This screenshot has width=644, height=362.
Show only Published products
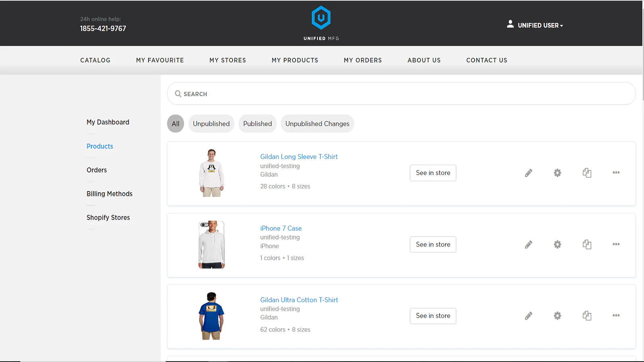(x=257, y=124)
